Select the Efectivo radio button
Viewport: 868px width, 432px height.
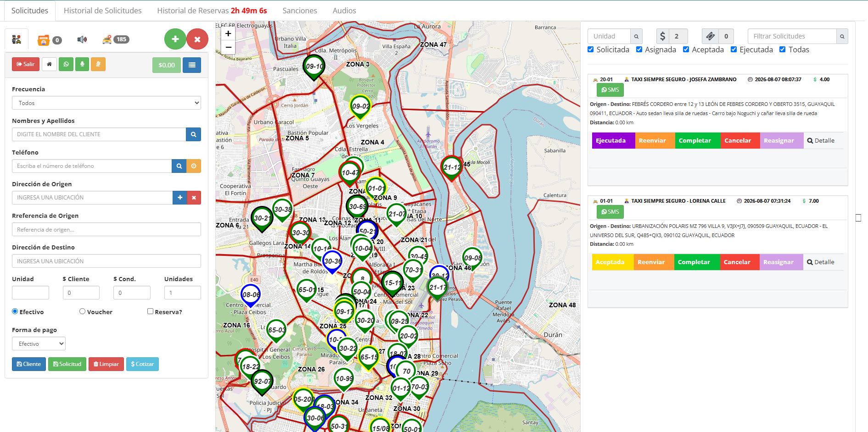[15, 311]
